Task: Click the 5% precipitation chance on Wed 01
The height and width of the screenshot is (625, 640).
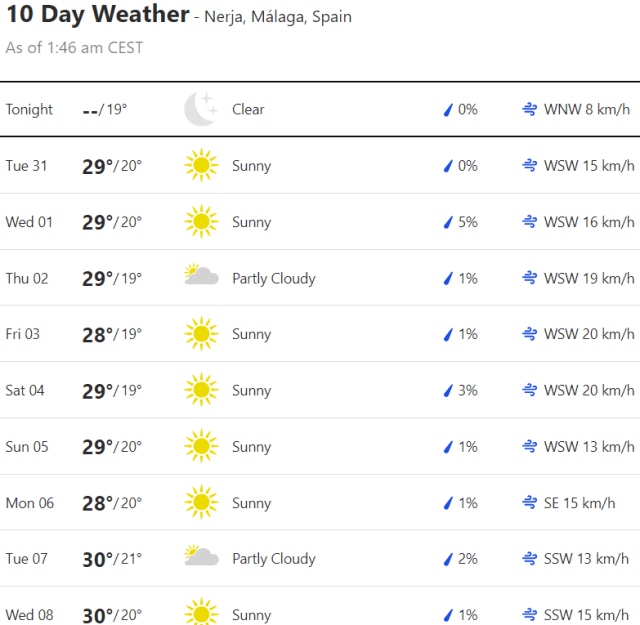Action: coord(468,222)
